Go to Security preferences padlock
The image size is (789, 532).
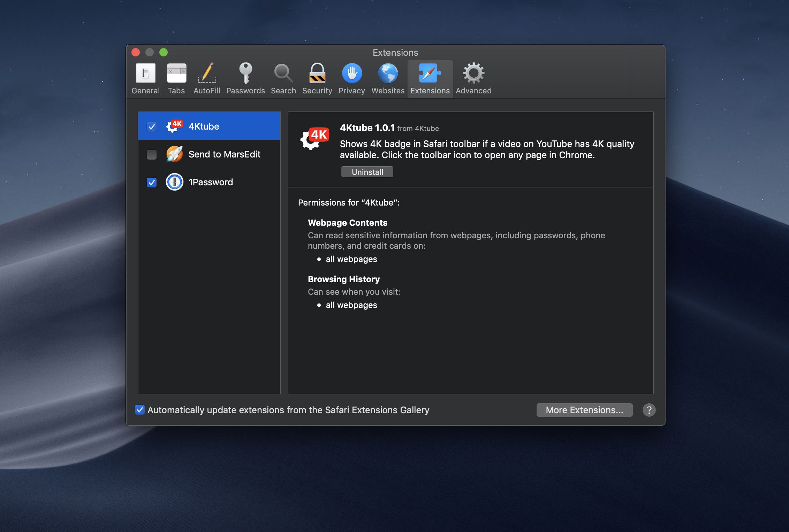[x=317, y=73]
